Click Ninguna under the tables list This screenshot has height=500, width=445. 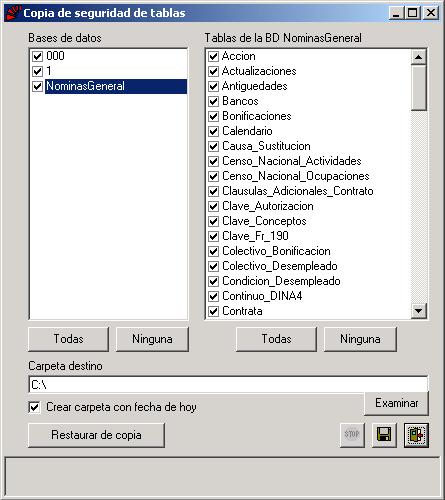click(360, 339)
